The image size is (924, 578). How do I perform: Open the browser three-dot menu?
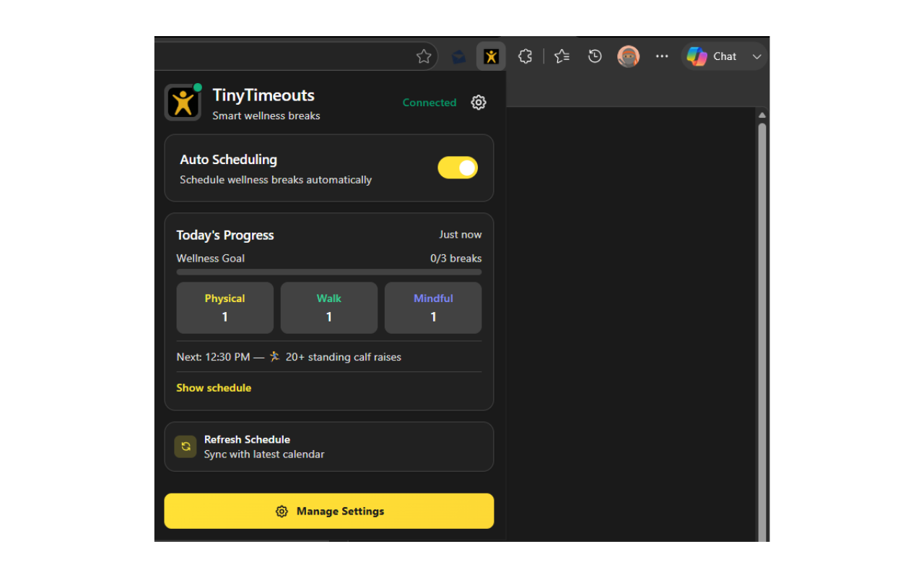662,56
